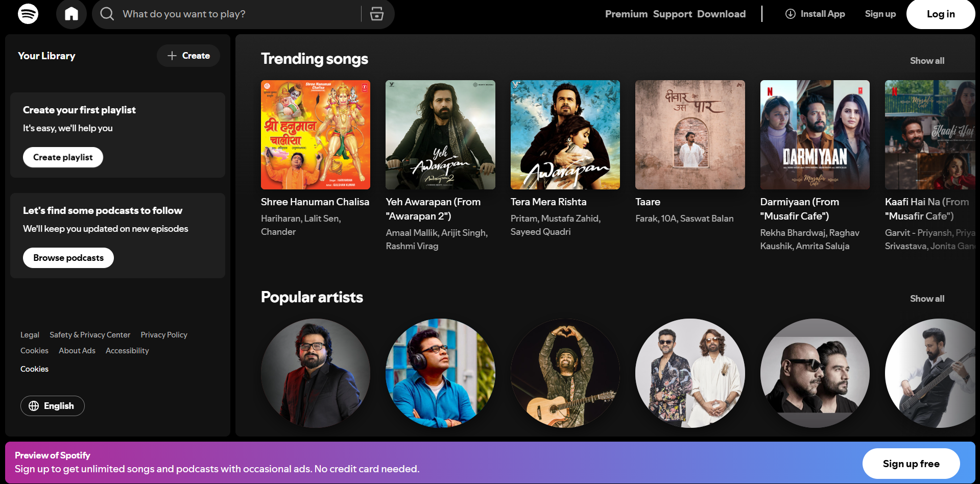Viewport: 980px width, 484px height.
Task: Click the 'Taare' song title
Action: coord(648,202)
